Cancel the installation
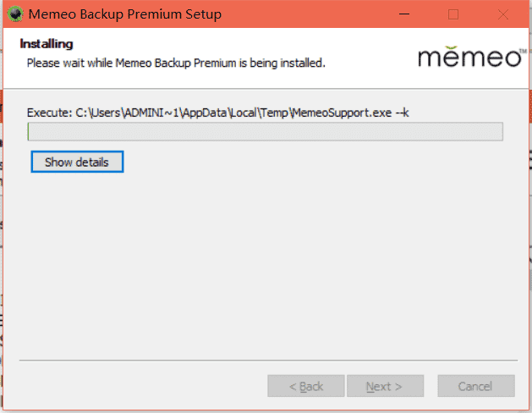The width and height of the screenshot is (532, 413). (476, 386)
